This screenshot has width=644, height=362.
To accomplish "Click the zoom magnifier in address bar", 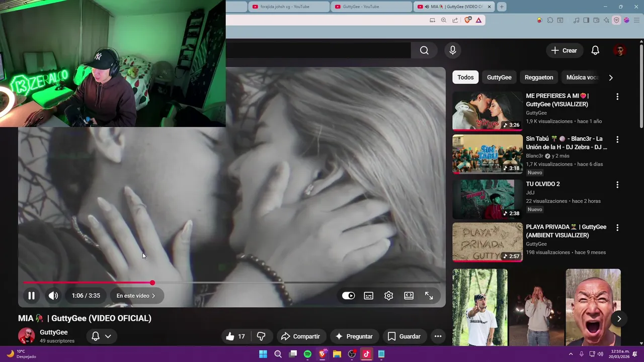I will point(443,20).
